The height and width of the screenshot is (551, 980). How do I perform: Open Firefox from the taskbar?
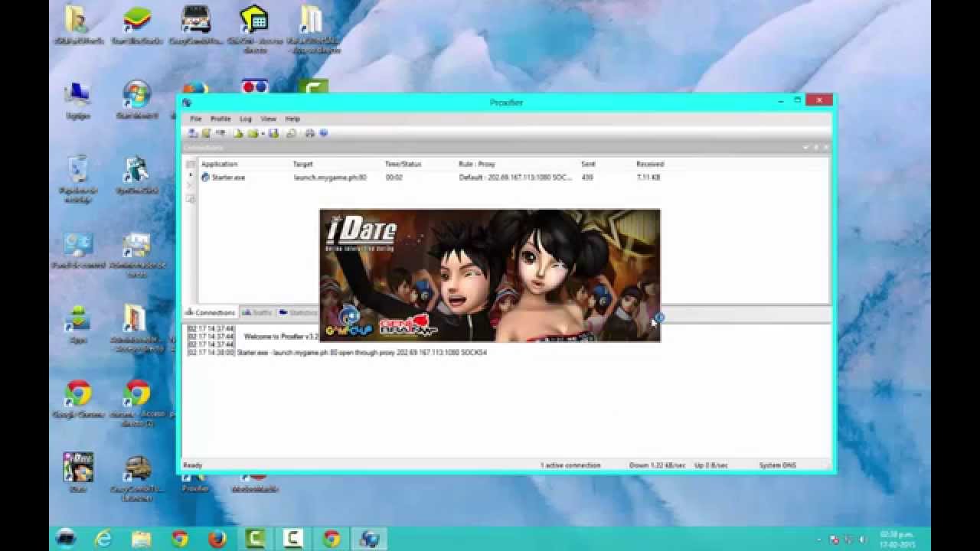(x=217, y=539)
